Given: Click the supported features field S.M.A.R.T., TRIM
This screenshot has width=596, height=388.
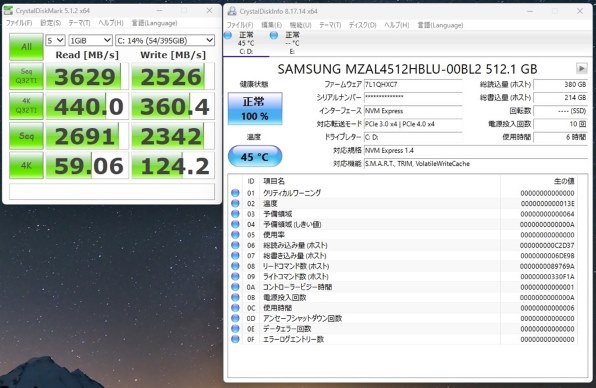Looking at the screenshot, I should (x=476, y=164).
